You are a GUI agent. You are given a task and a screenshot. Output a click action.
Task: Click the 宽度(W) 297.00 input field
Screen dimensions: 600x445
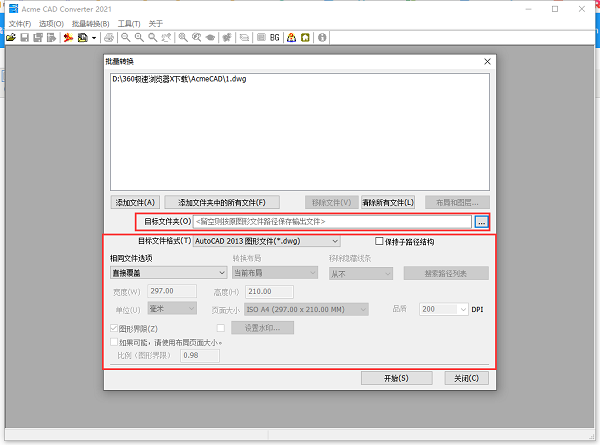click(x=172, y=291)
